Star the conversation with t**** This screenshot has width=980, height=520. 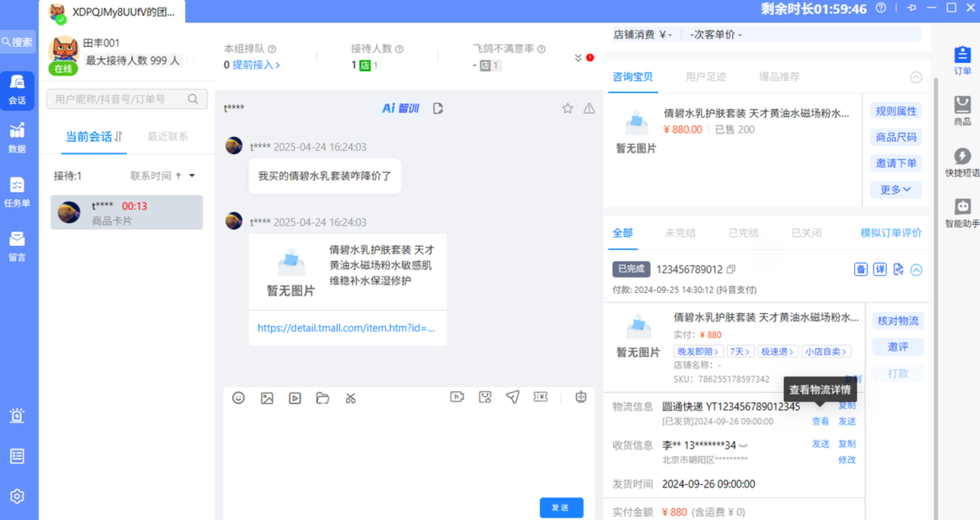[x=567, y=108]
